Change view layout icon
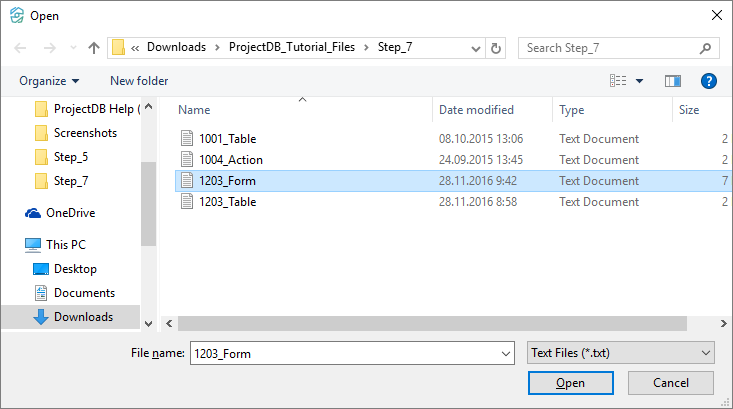 tap(619, 81)
